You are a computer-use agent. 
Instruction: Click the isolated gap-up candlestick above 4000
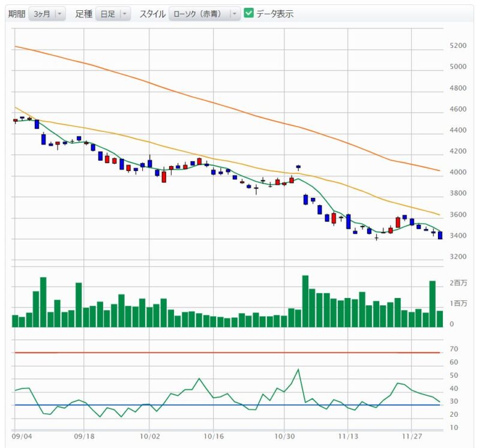coord(298,167)
